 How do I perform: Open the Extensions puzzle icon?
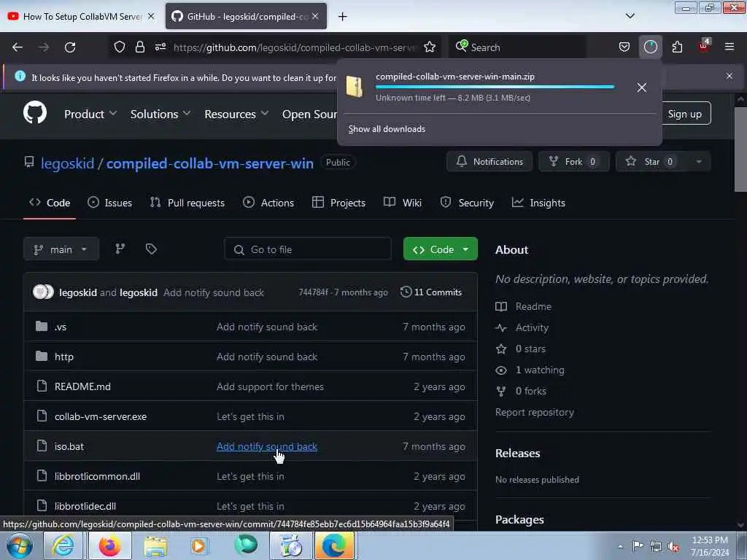click(x=677, y=47)
